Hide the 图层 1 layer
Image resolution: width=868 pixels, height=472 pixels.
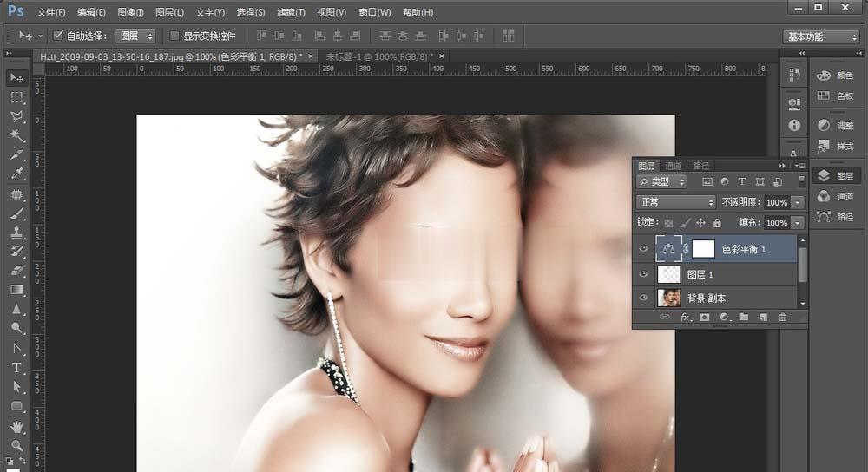coord(643,274)
